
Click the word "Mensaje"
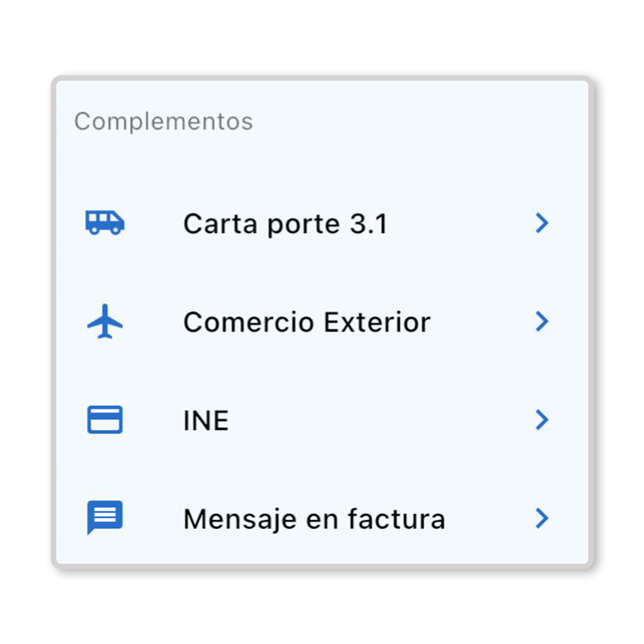(240, 519)
